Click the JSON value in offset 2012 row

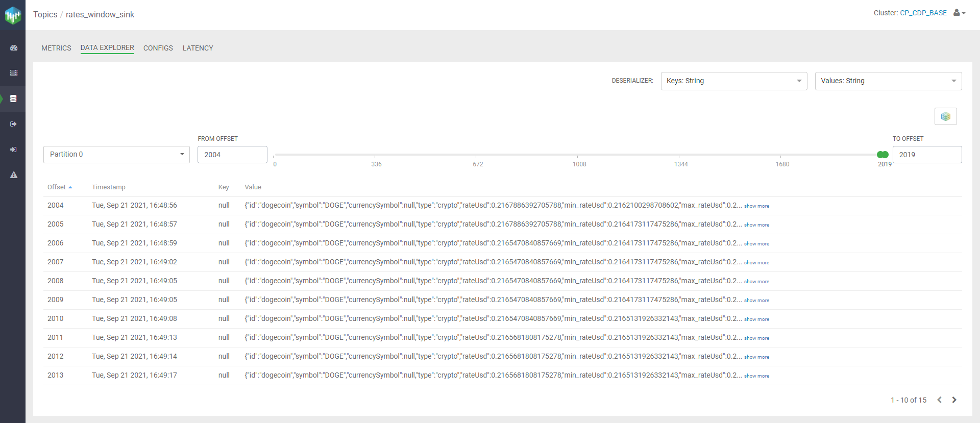point(493,357)
